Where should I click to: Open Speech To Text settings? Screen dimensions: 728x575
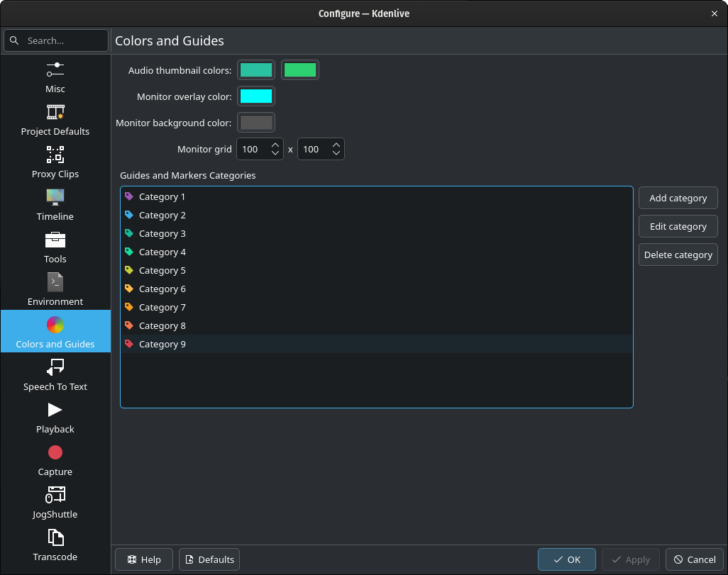55,375
